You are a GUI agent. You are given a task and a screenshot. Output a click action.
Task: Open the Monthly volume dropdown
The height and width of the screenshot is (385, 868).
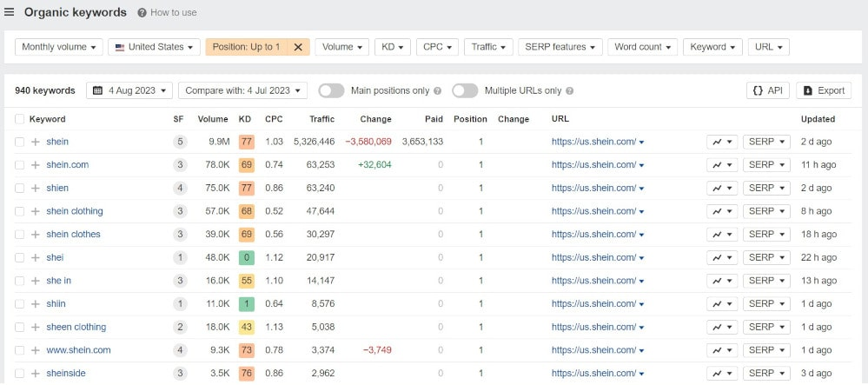pos(59,47)
